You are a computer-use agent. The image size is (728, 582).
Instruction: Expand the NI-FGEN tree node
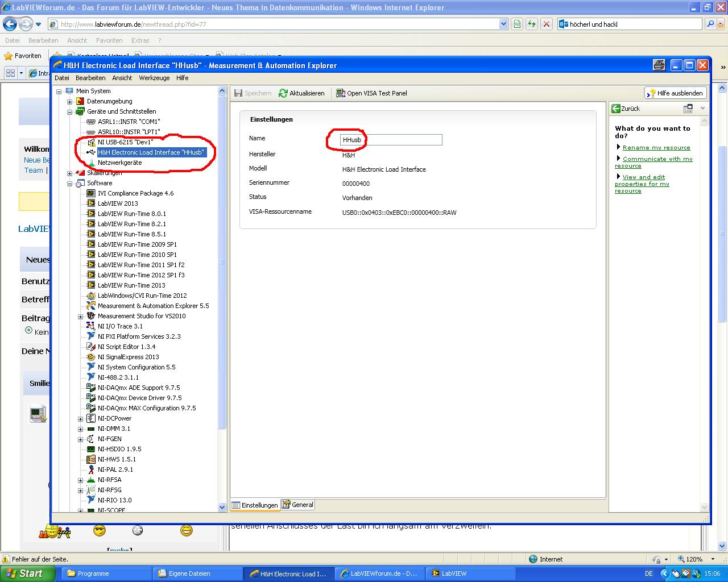(81, 439)
